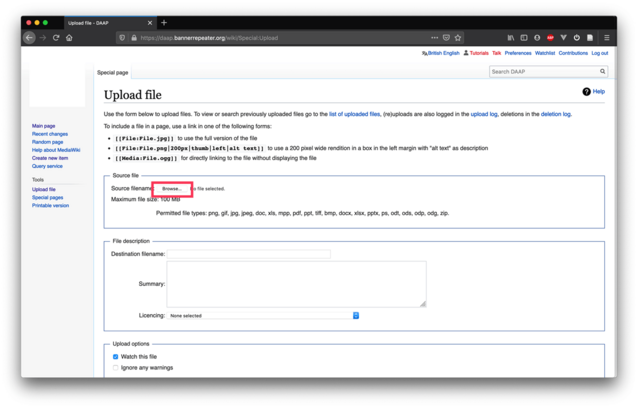Open the Firefox library icon in toolbar
Screen dimensions: 640x408
click(x=509, y=38)
